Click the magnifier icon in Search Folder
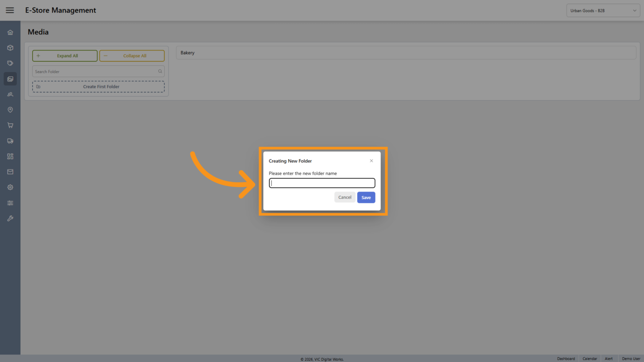 pos(160,71)
